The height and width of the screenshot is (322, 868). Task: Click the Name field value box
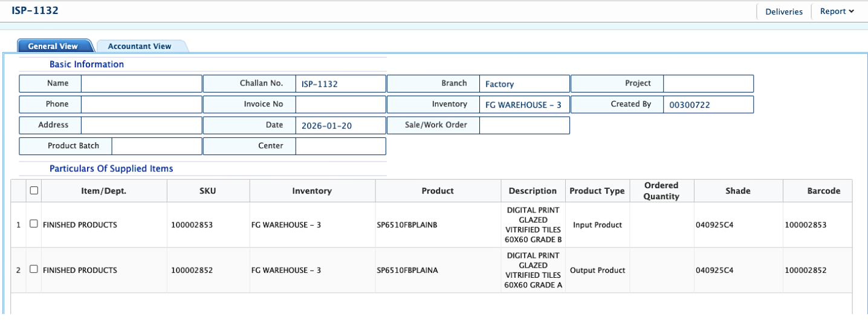pyautogui.click(x=141, y=84)
